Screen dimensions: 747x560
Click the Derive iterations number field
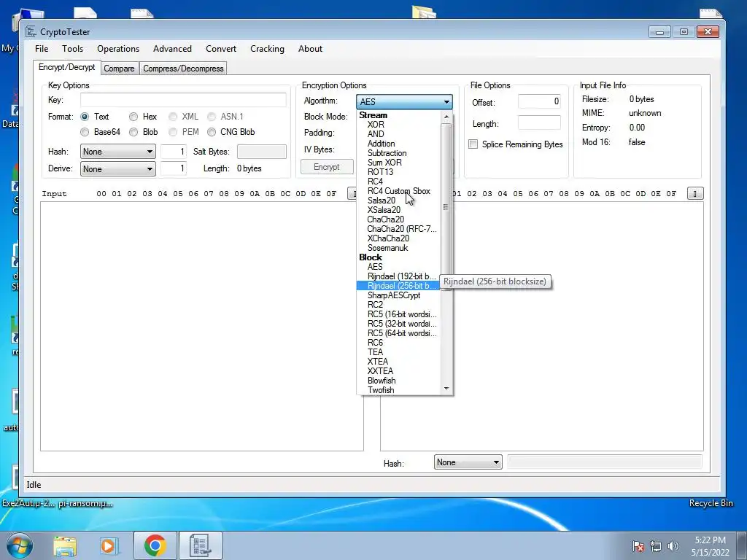[174, 168]
